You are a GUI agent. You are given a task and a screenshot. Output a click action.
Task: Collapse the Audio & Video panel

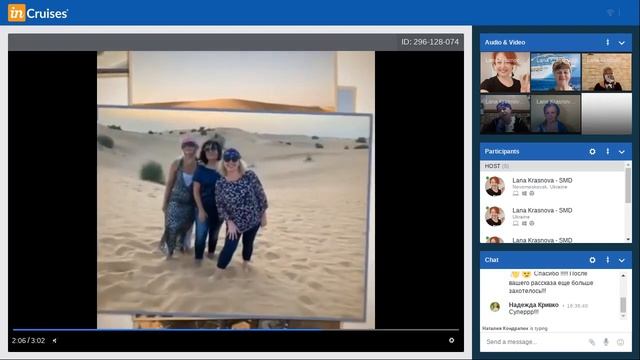click(x=621, y=42)
